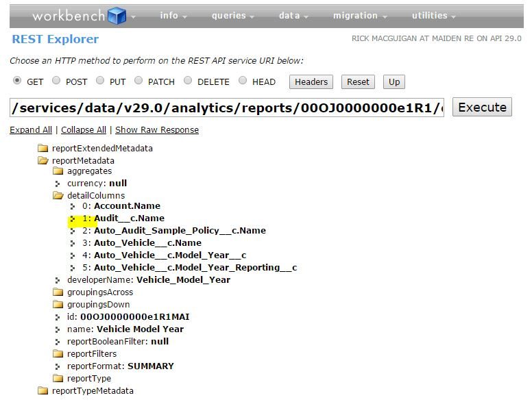Collapse the detailColumns open folder icon

click(x=58, y=195)
